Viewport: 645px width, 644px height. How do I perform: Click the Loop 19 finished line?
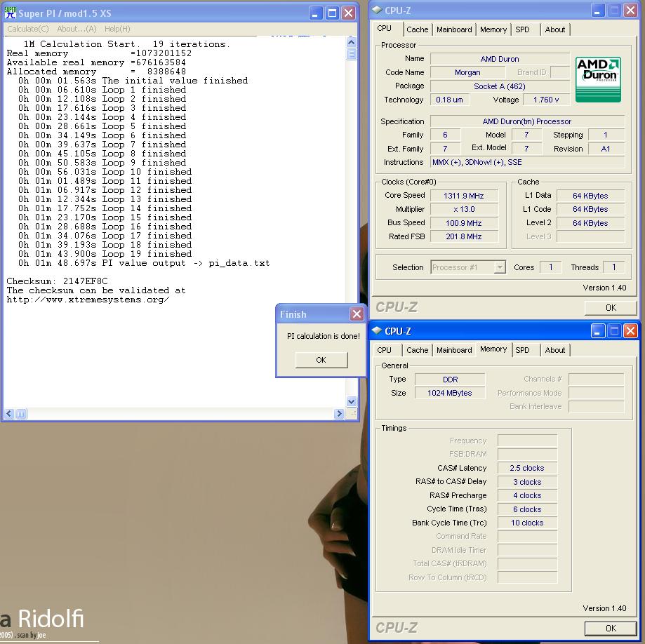point(105,254)
